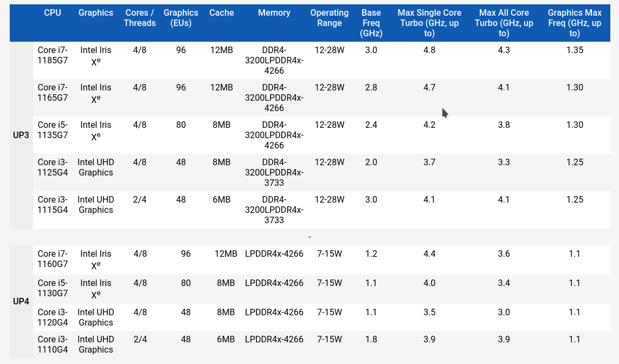Click the 2.4 base freq value
The image size is (619, 364).
[371, 125]
